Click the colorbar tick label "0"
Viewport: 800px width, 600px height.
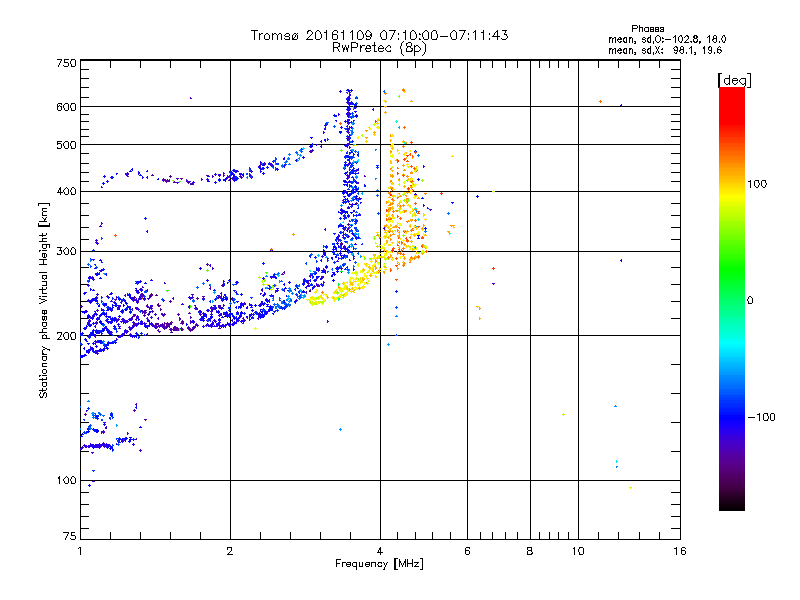[750, 301]
